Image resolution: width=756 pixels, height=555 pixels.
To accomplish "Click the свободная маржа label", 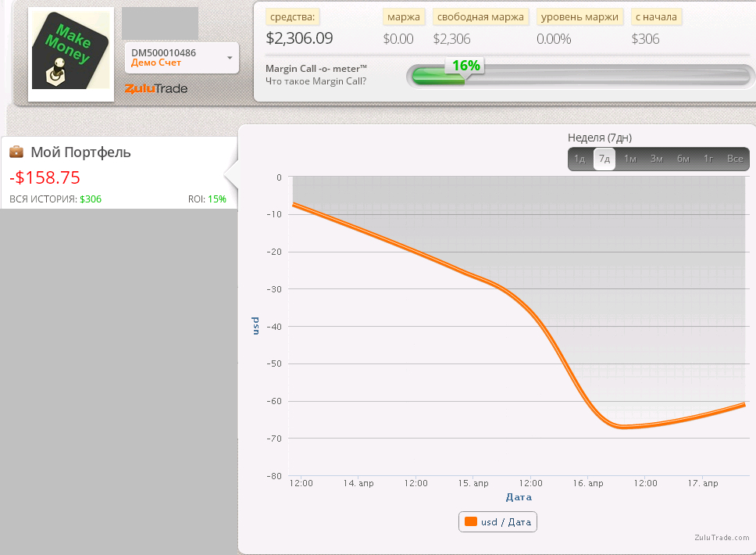I will [x=480, y=17].
